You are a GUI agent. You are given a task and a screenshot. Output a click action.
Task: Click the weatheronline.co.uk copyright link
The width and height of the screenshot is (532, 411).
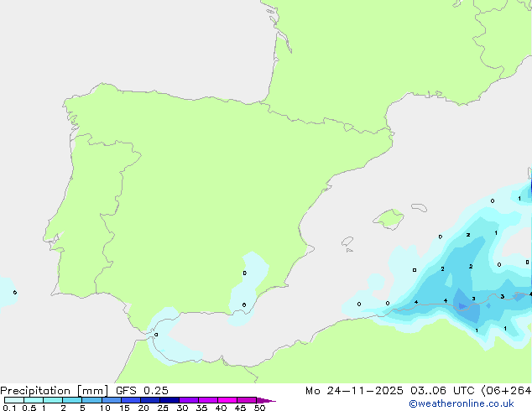[462, 403]
